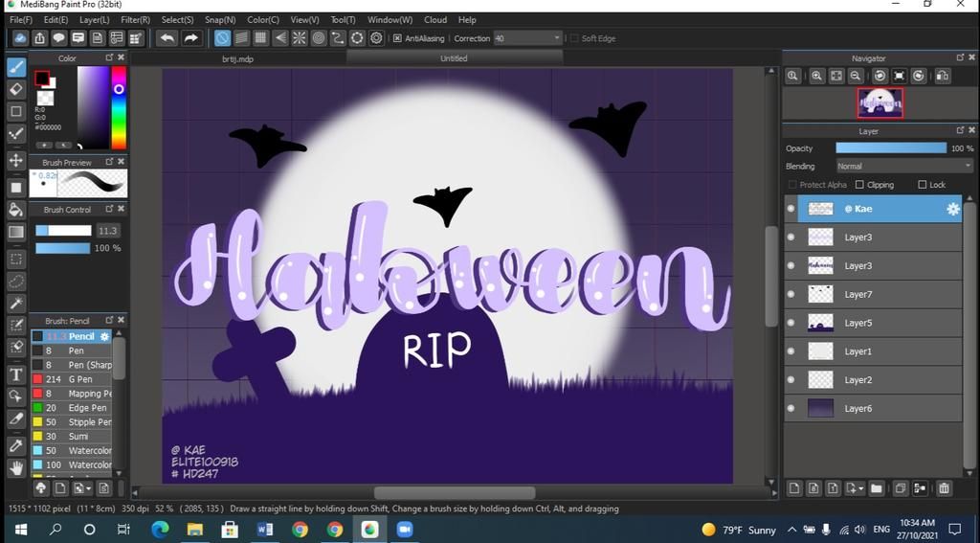Toggle the AntiAliasing checkbox
Screen dimensions: 980x543
tap(397, 38)
